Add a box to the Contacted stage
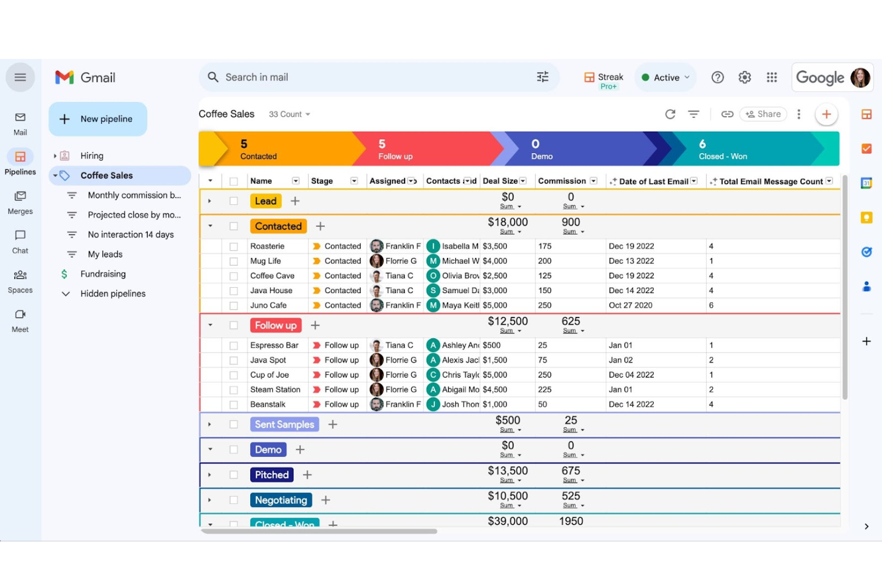 point(320,226)
